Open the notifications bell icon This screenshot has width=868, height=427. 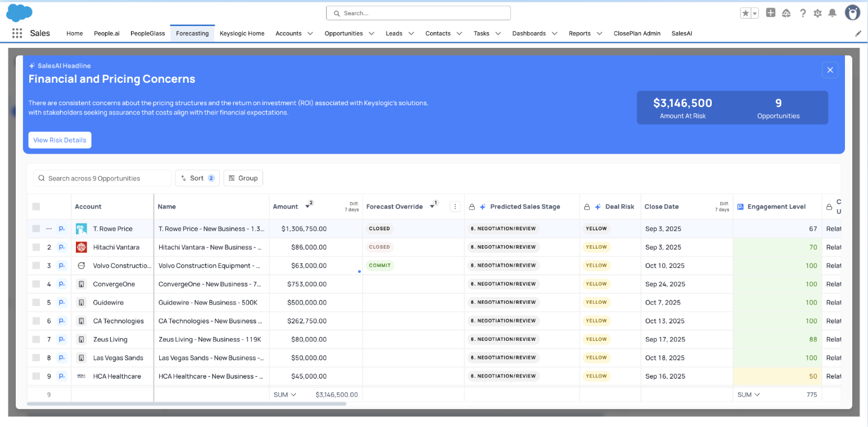tap(833, 13)
